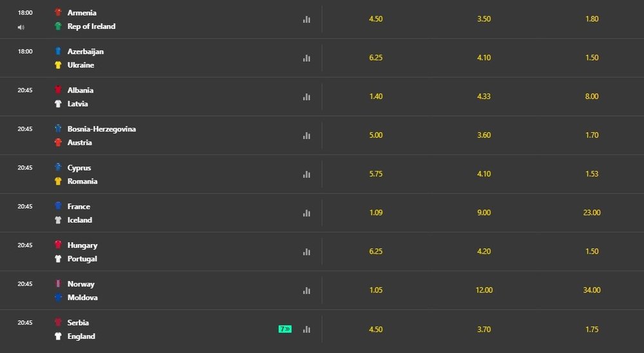Screen dimensions: 644x353
Task: Open stats icon for Azerbaijan vs Ukraine
Action: click(307, 58)
